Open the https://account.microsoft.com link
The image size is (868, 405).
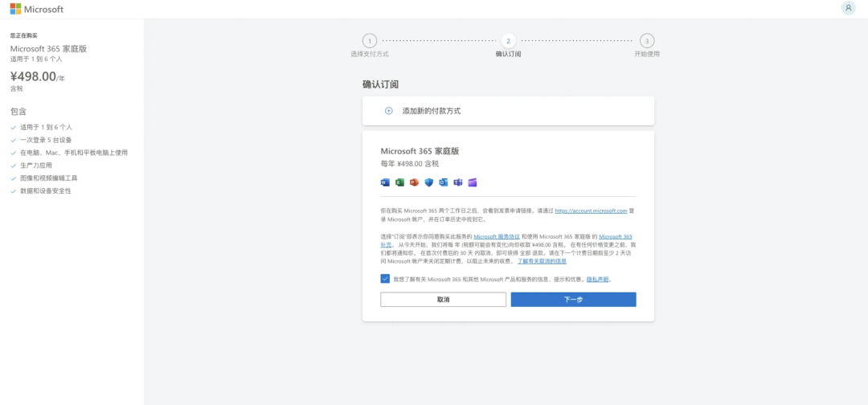click(x=591, y=211)
